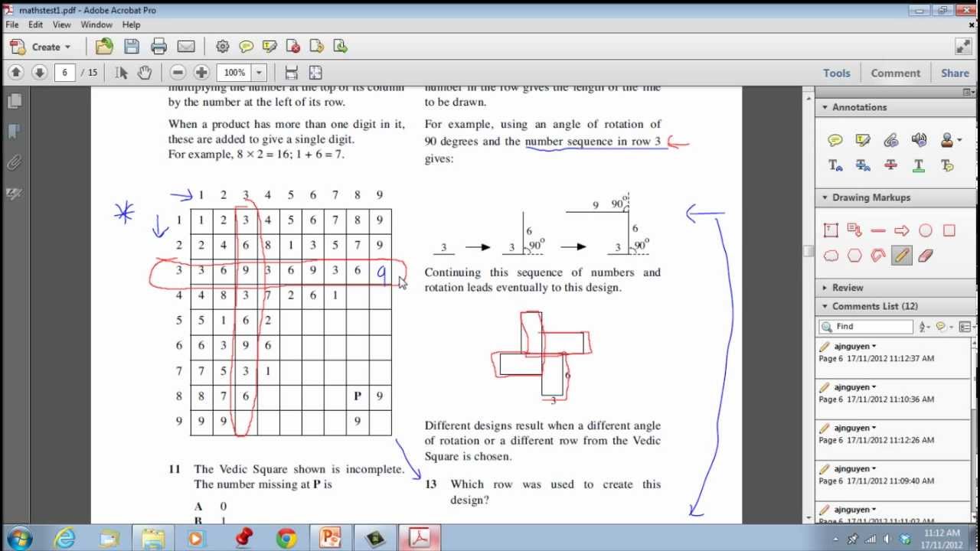Open the Share pane
980x551 pixels.
tap(955, 73)
